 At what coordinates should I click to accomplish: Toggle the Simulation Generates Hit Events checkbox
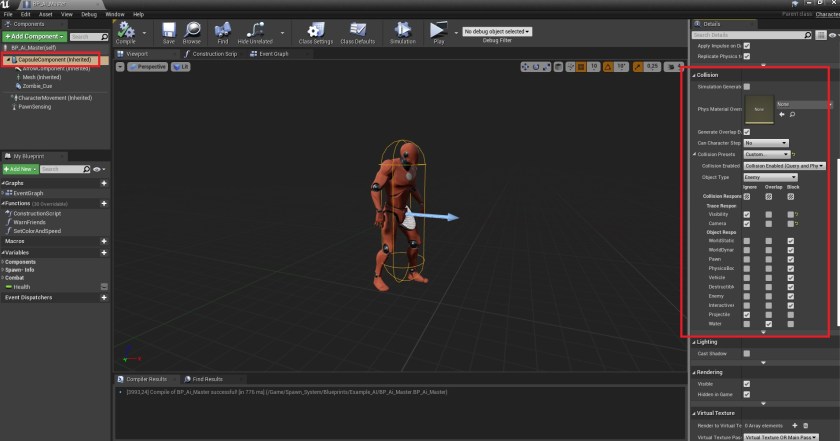pos(746,87)
